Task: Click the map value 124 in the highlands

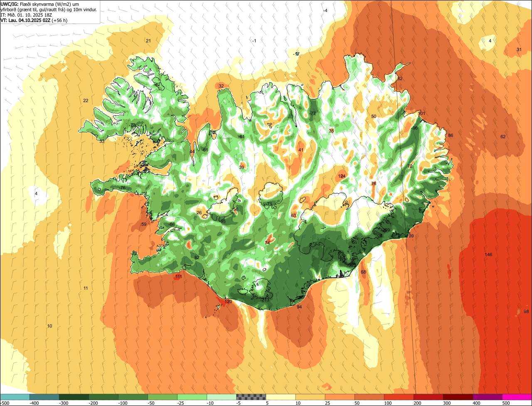Action: click(x=342, y=176)
